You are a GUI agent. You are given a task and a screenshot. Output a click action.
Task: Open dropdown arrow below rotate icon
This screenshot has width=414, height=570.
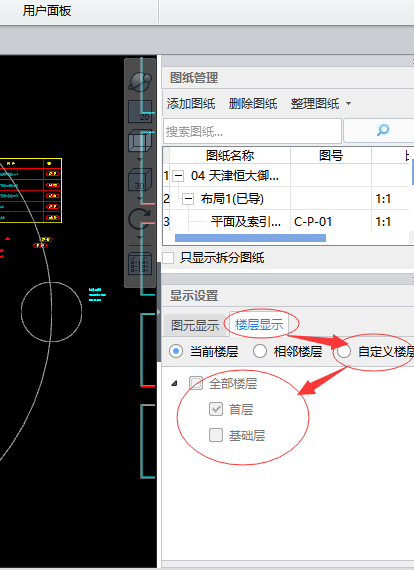pos(140,238)
